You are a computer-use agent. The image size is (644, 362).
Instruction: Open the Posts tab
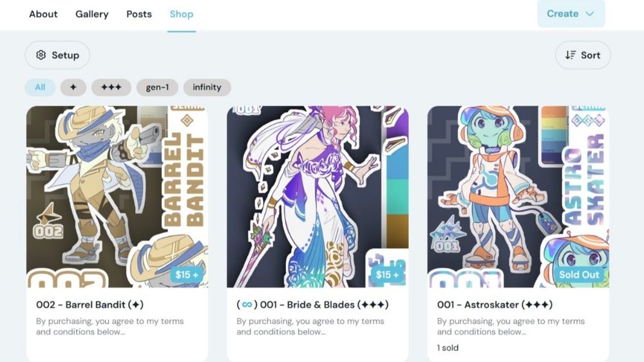click(139, 14)
